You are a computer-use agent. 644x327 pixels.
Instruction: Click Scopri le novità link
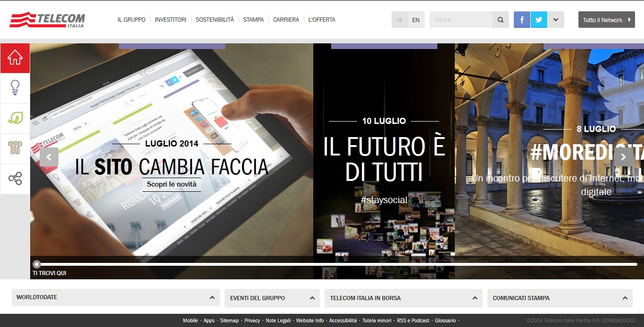pos(171,184)
